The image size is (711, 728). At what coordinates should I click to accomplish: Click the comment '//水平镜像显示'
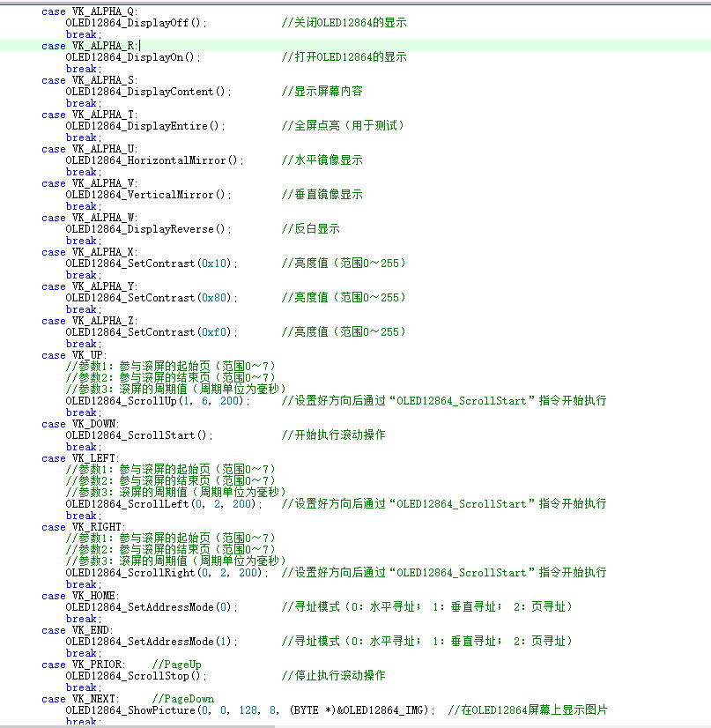[322, 160]
